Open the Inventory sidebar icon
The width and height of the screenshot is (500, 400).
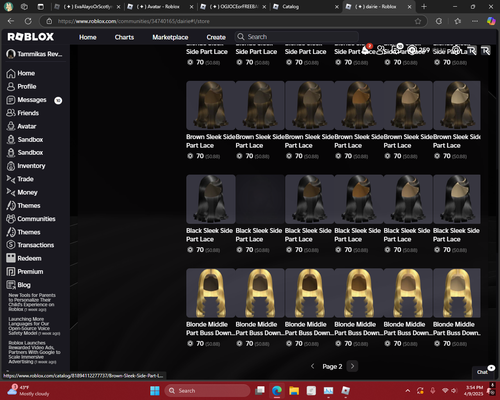(x=11, y=166)
